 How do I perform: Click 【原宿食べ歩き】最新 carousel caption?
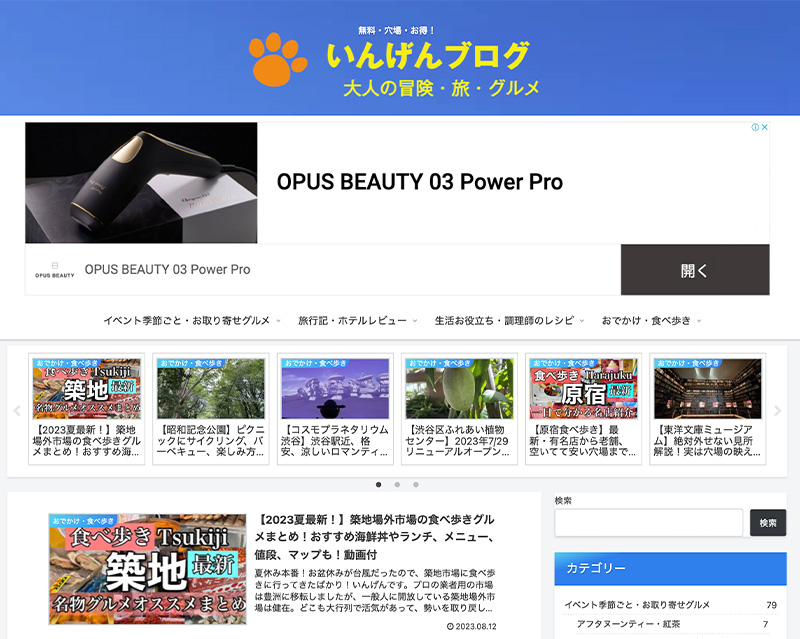pos(583,440)
